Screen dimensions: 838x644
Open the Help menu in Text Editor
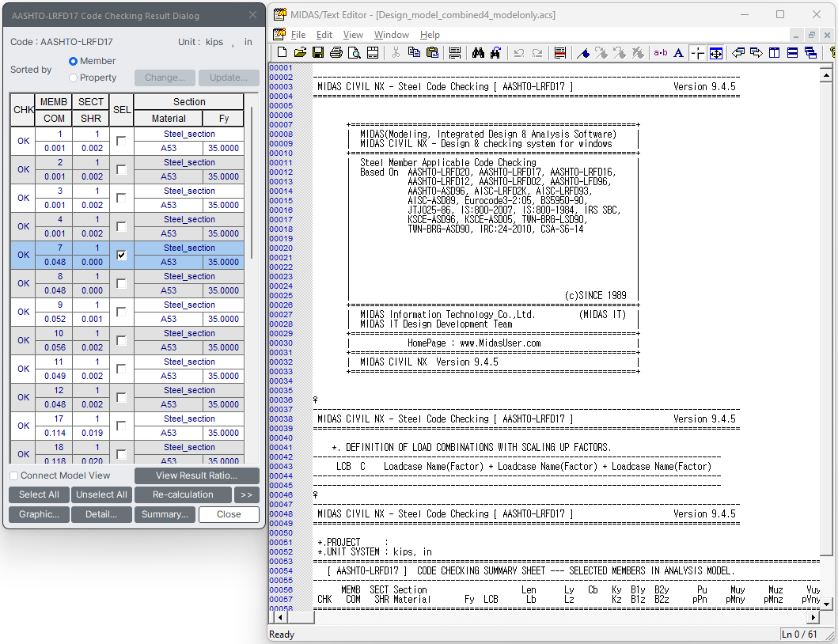tap(430, 35)
